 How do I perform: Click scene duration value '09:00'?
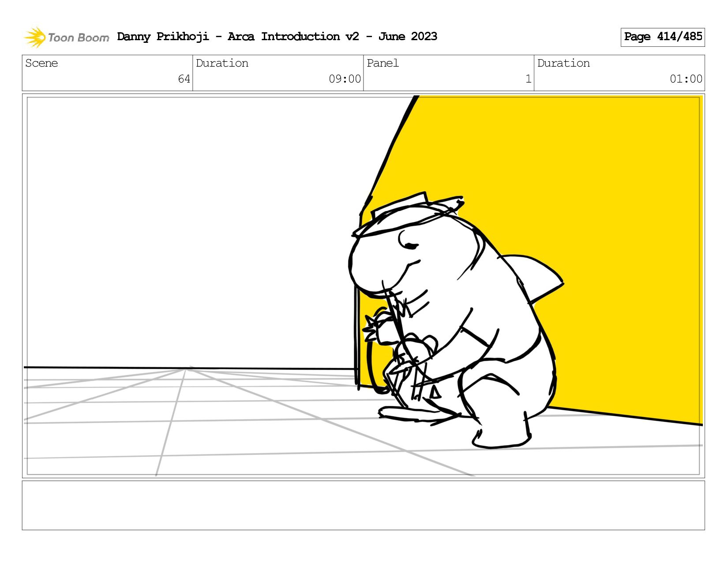345,79
